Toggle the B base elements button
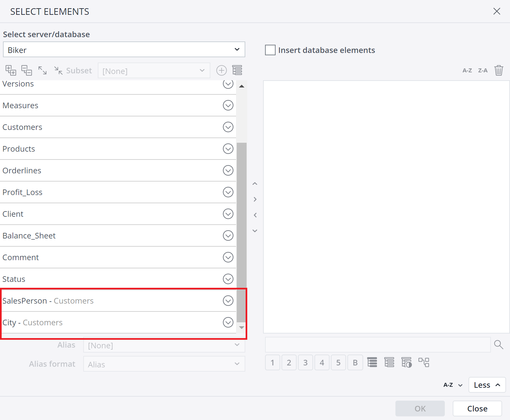 click(355, 362)
